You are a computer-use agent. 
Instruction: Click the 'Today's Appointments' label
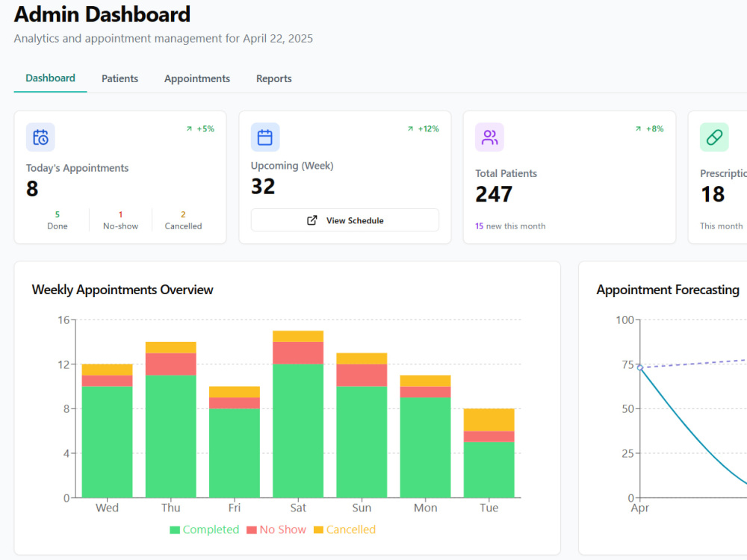[77, 168]
